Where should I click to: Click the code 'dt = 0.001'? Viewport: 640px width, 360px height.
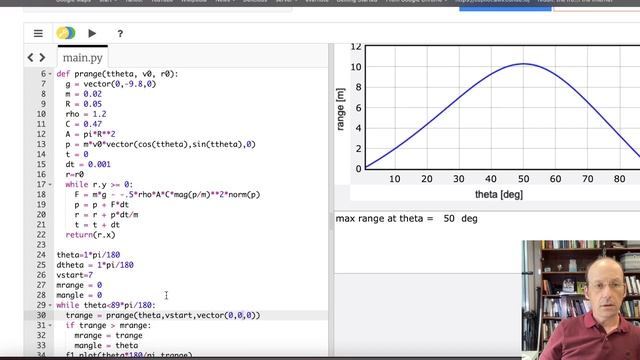pos(88,164)
